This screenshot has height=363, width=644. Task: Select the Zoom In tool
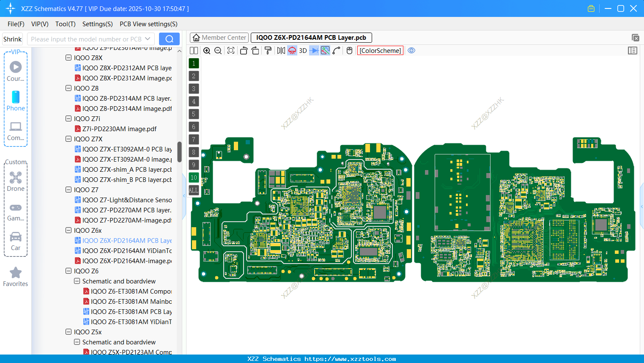[x=206, y=50]
